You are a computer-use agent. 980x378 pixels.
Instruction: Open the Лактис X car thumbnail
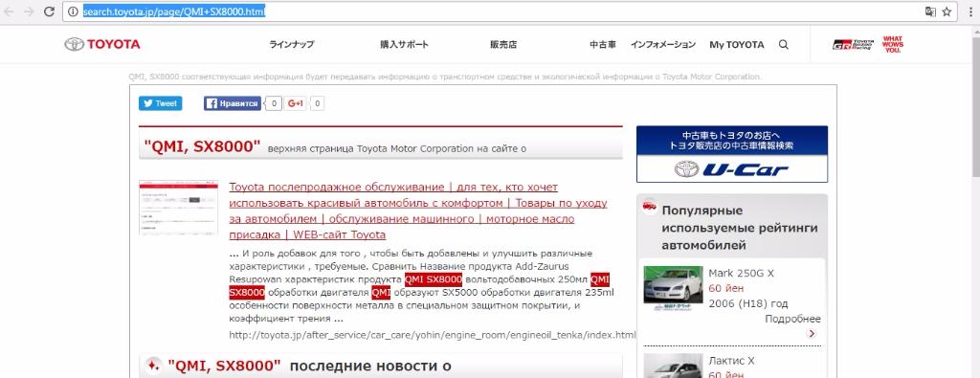click(673, 367)
